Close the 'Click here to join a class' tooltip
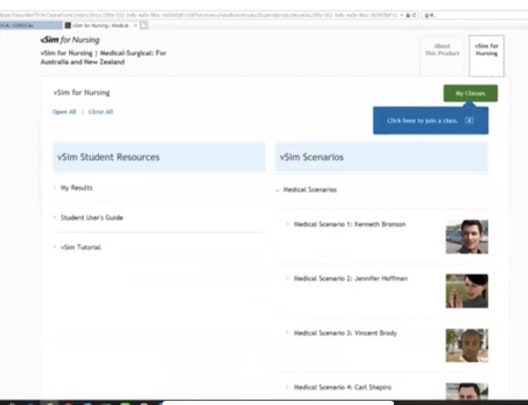This screenshot has width=528, height=405. (x=469, y=121)
